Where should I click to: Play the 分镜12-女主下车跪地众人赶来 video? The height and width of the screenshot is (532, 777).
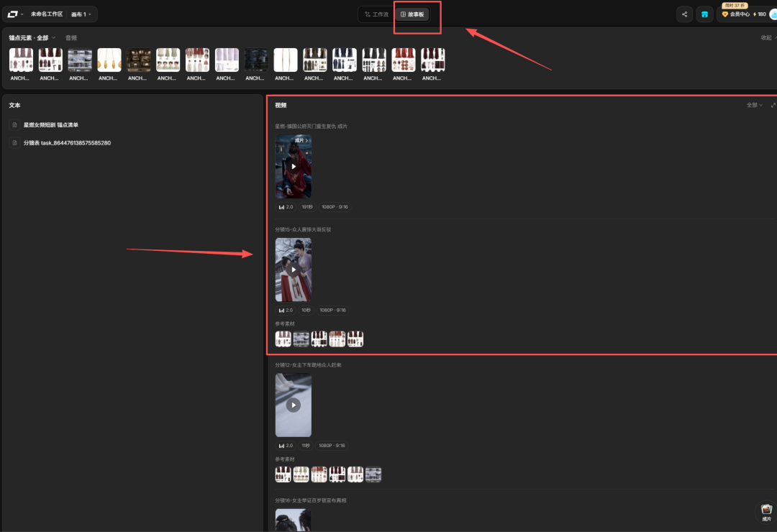tap(294, 405)
